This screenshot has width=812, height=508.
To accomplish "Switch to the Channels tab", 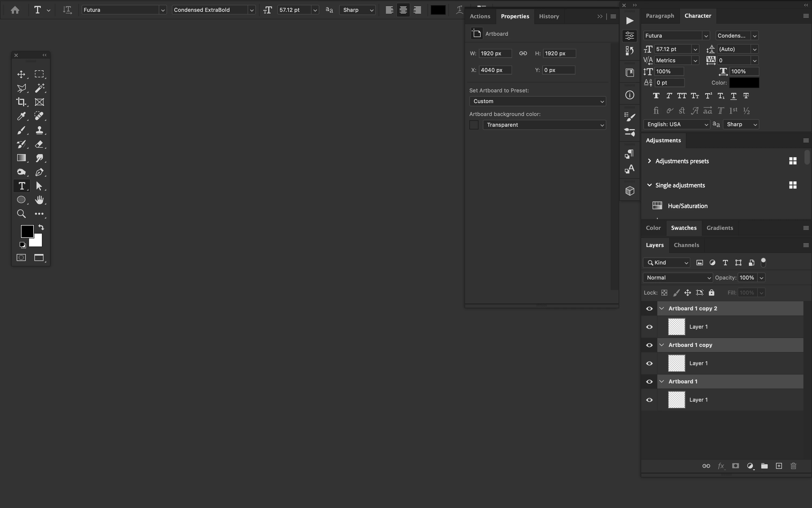I will point(686,245).
